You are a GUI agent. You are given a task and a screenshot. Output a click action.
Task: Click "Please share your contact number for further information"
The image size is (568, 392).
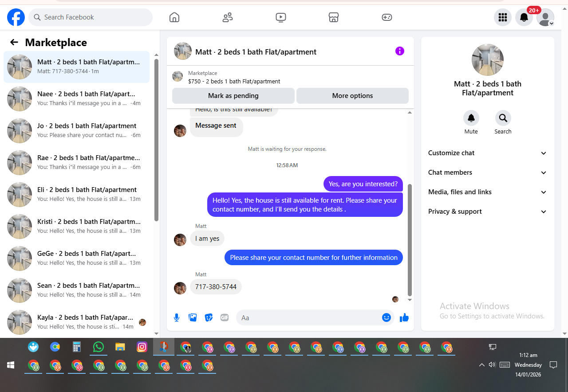coord(314,258)
